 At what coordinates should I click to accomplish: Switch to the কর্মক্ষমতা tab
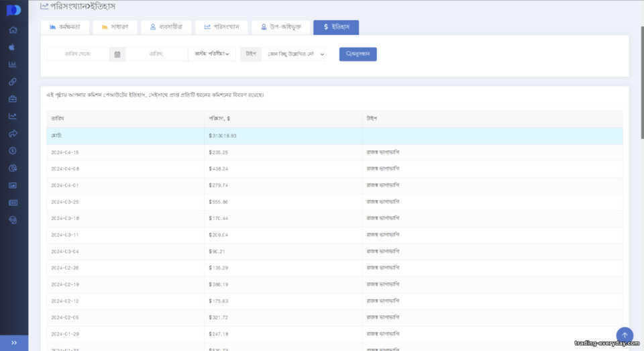(x=65, y=27)
